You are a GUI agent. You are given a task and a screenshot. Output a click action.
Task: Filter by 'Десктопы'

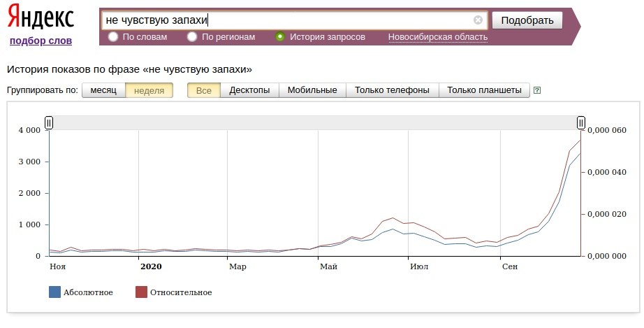click(250, 90)
